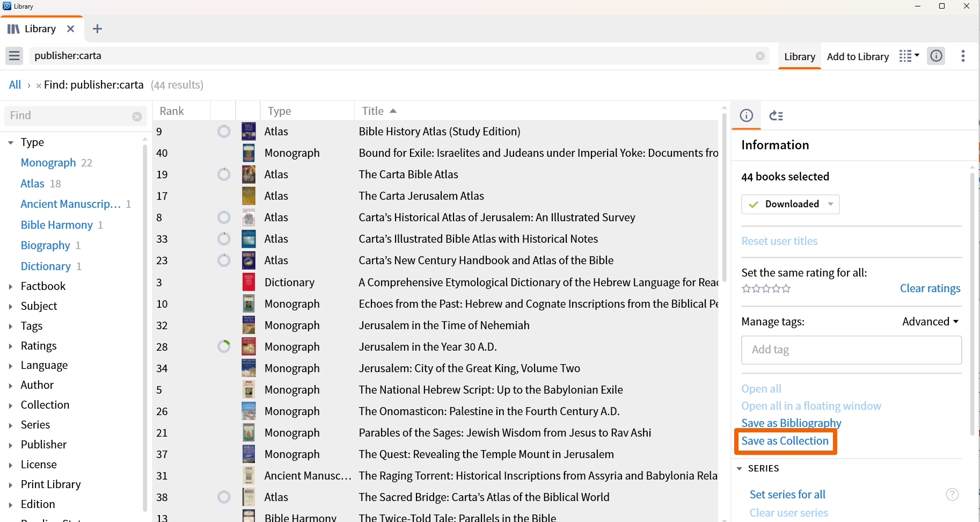Click cover thumbnail of Bible History Atlas
This screenshot has height=522, width=980.
point(248,131)
